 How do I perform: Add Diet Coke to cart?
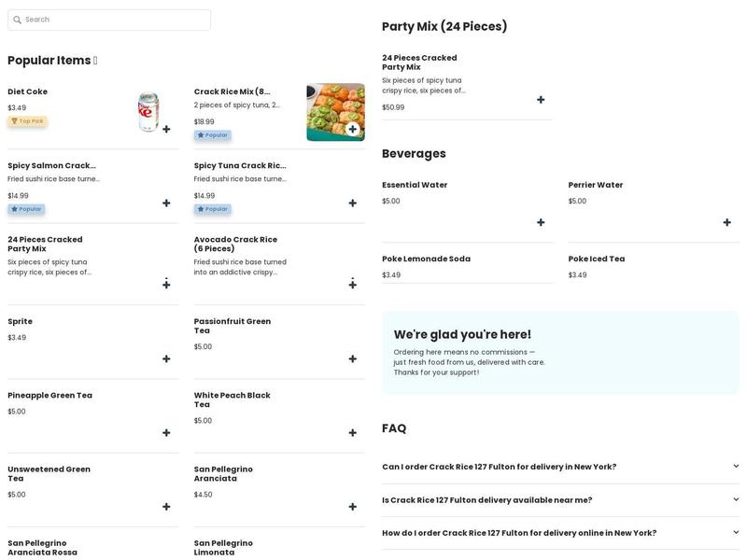(166, 130)
